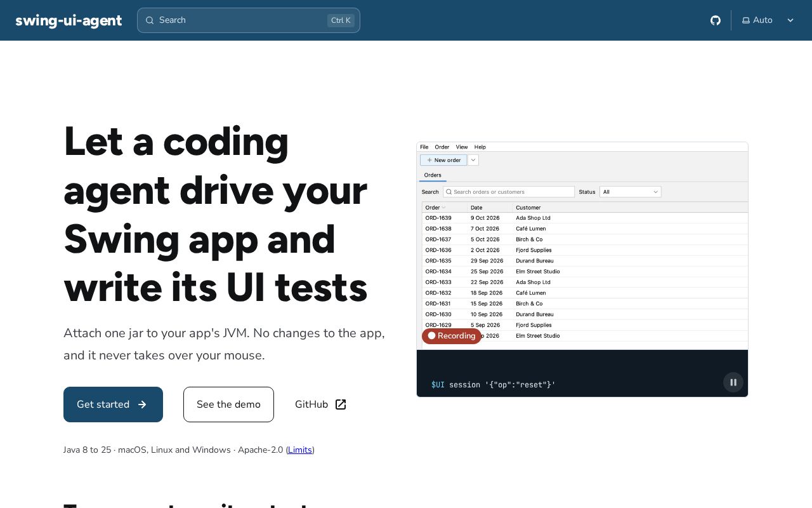The image size is (812, 508).
Task: Click the Customer column header
Action: 631,207
